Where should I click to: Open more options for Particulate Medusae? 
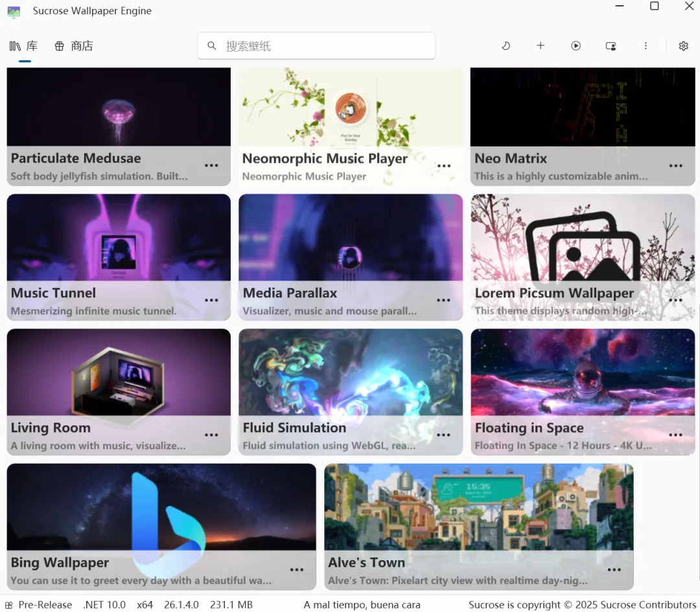click(x=211, y=166)
